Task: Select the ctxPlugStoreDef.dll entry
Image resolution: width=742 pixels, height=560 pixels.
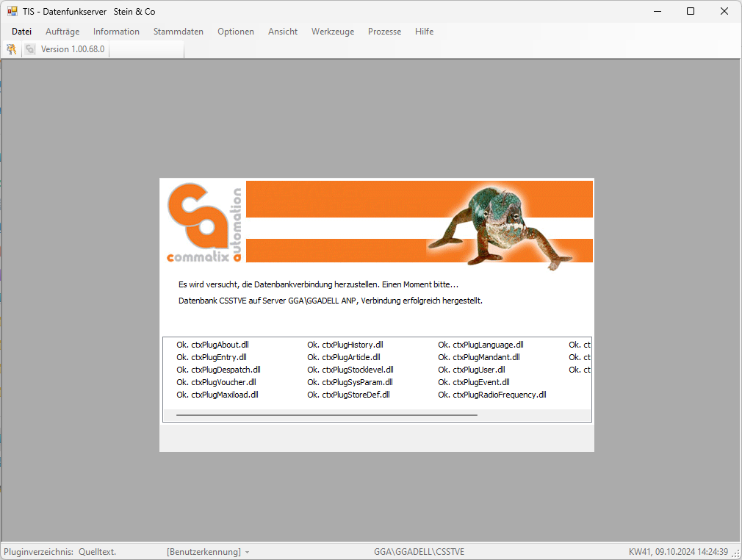Action: tap(349, 395)
